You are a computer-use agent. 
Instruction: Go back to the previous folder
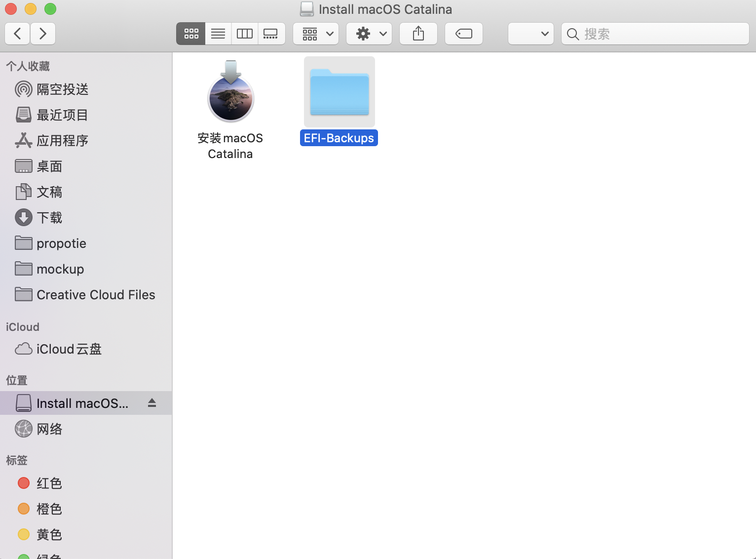point(17,34)
